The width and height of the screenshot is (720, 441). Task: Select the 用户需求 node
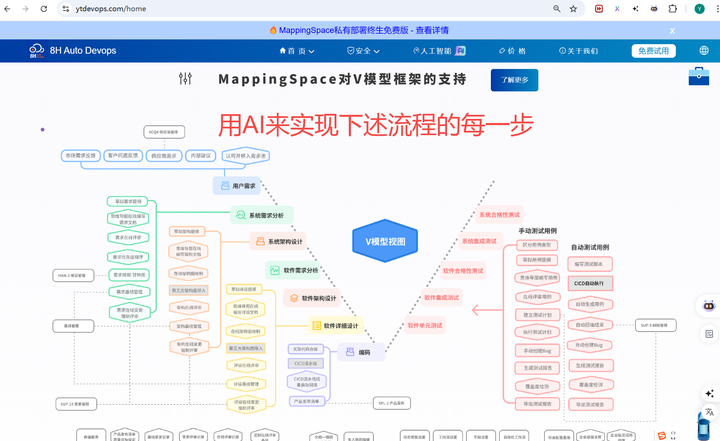point(236,186)
